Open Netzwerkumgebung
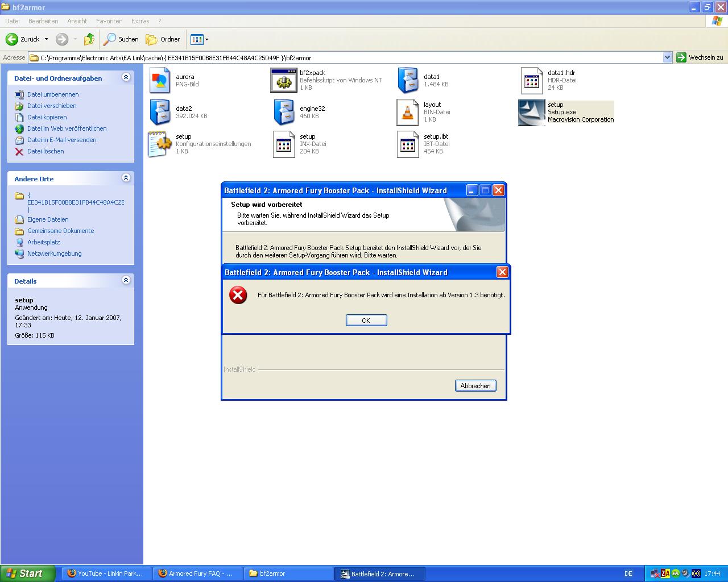This screenshot has width=728, height=582. click(55, 253)
